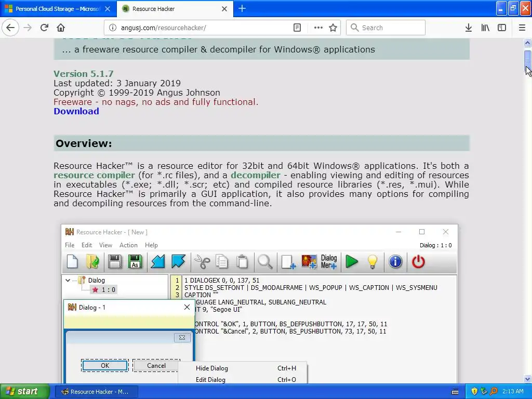Open the Library menu

[485, 28]
